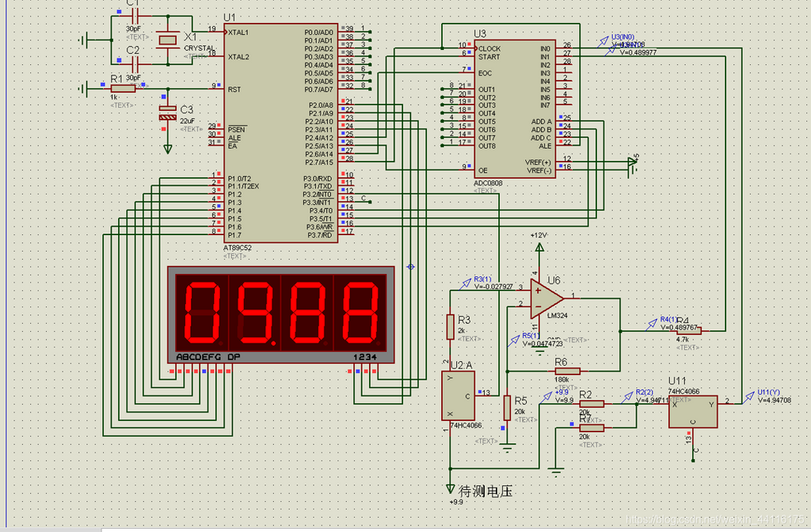Click the 1k resistor R1
The width and height of the screenshot is (811, 532).
pos(122,89)
